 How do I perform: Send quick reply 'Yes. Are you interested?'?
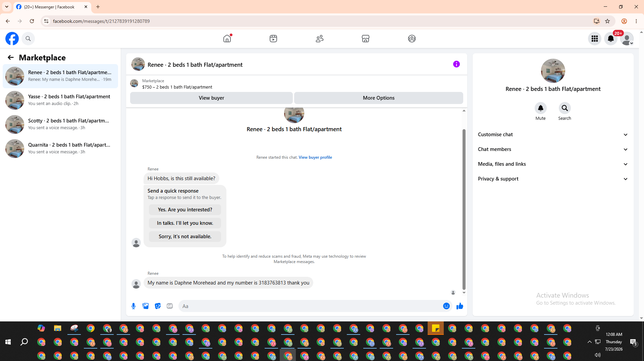[x=185, y=210]
